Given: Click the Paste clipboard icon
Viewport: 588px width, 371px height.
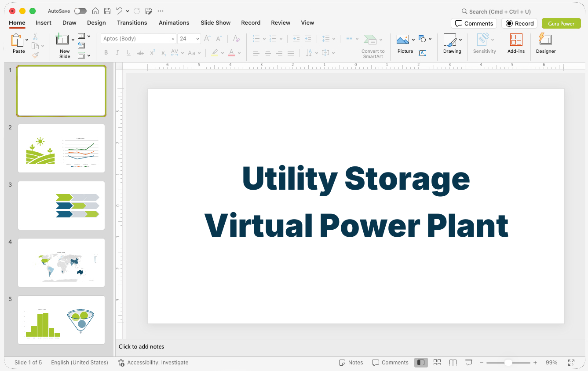Looking at the screenshot, I should (17, 40).
